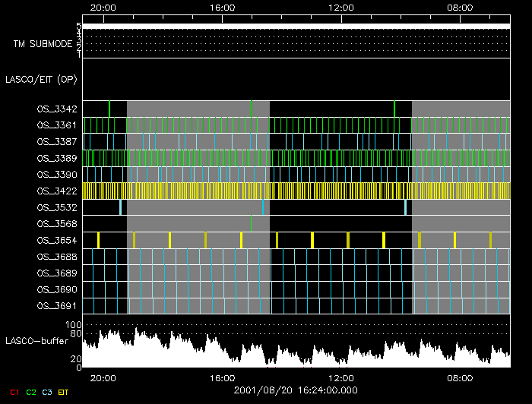Click the 20:00 label on top axis

click(x=103, y=7)
